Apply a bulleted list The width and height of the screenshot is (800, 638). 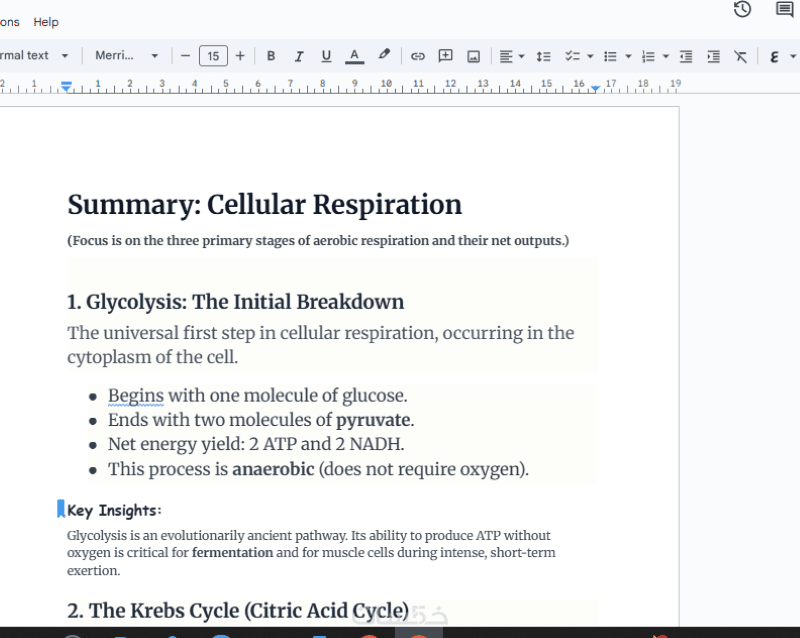pos(610,56)
